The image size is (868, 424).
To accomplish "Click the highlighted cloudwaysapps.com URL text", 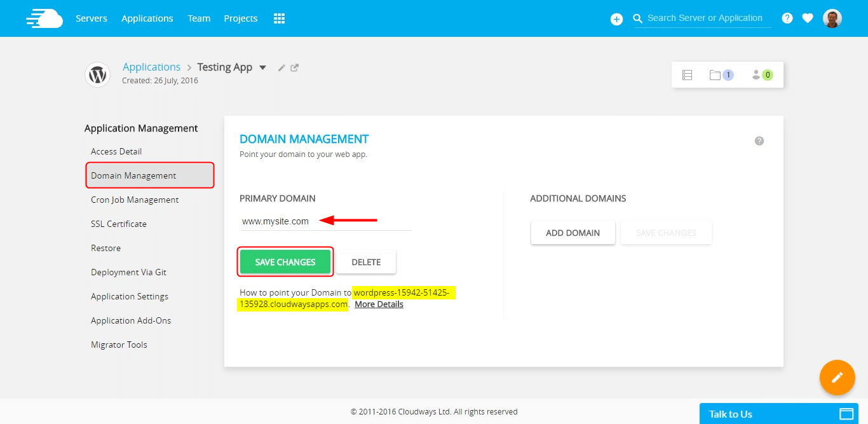I will click(347, 298).
